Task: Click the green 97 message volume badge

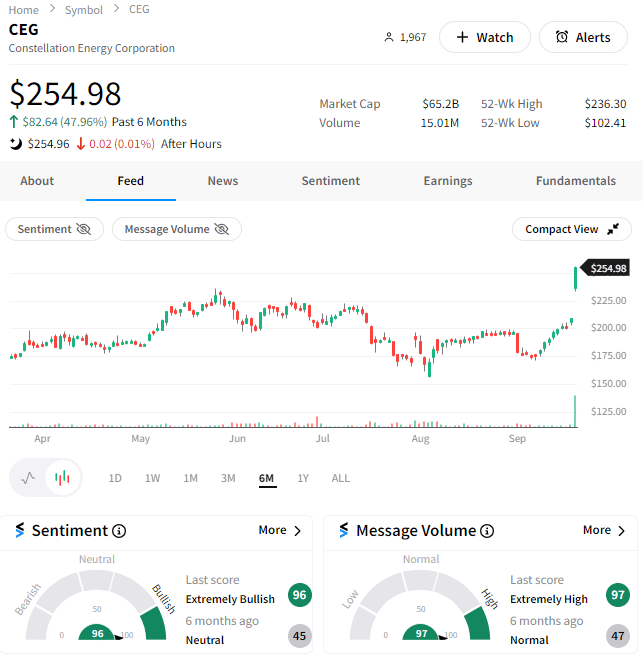Action: tap(617, 594)
